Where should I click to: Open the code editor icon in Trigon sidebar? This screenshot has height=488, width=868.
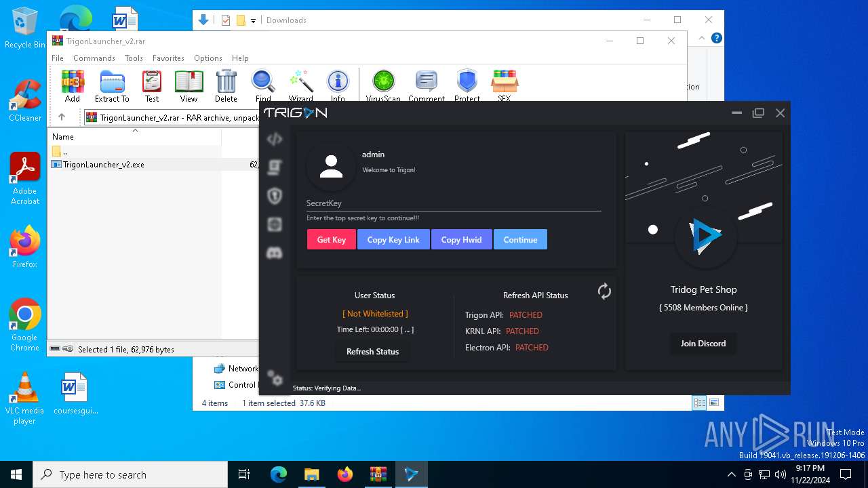[x=275, y=140]
